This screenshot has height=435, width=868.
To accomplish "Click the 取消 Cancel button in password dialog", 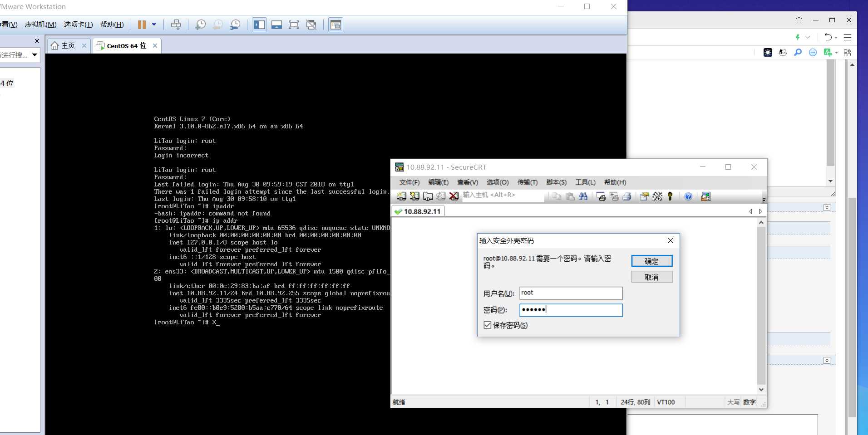I will point(652,277).
